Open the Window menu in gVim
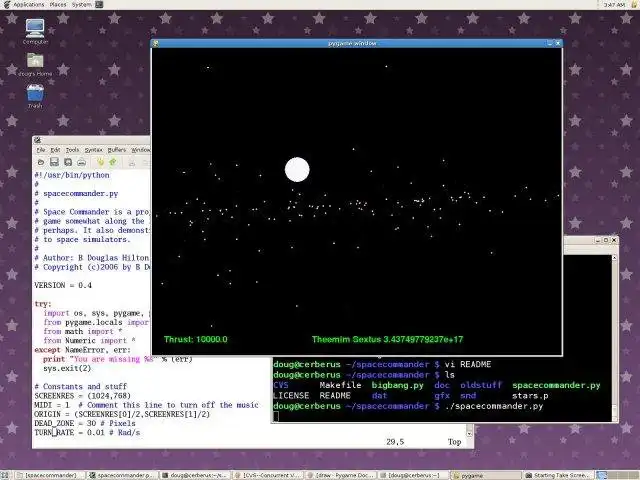This screenshot has width=640, height=480. 140,150
